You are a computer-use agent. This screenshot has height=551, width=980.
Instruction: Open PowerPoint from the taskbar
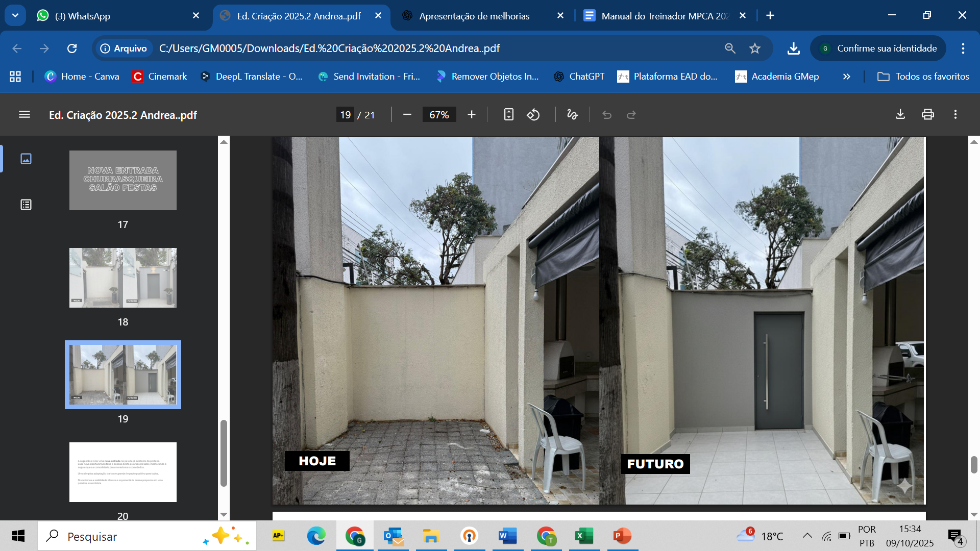[622, 536]
